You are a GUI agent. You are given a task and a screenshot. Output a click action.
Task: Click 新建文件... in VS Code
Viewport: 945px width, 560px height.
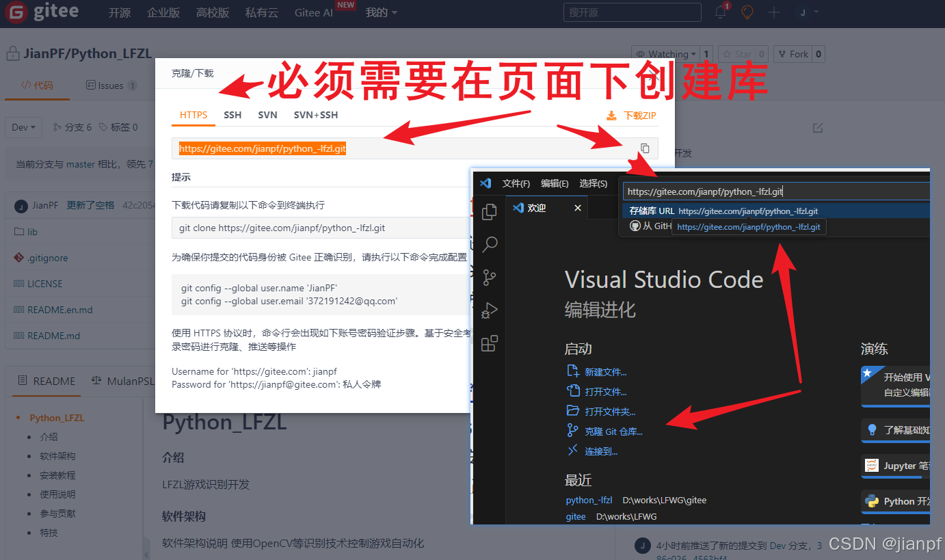click(597, 372)
